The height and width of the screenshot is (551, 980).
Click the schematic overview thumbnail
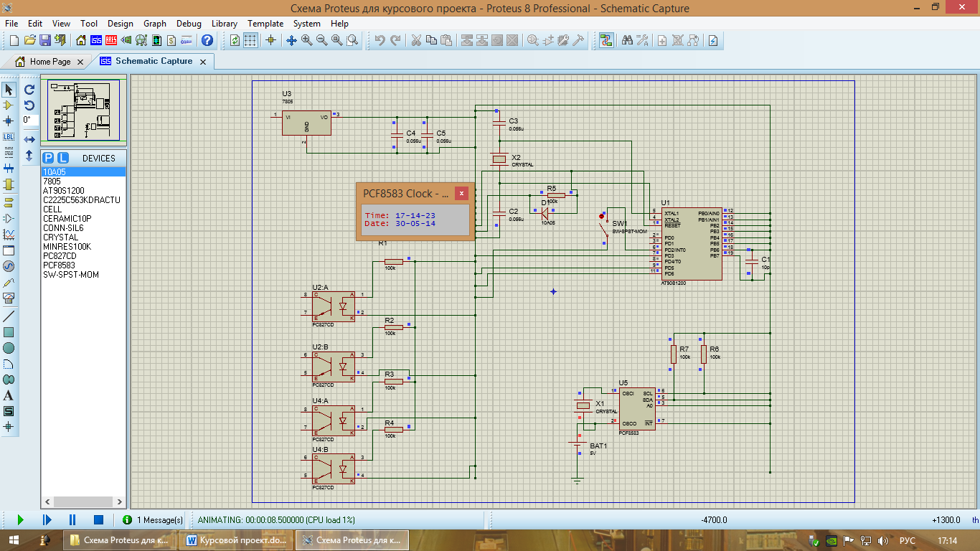point(83,110)
